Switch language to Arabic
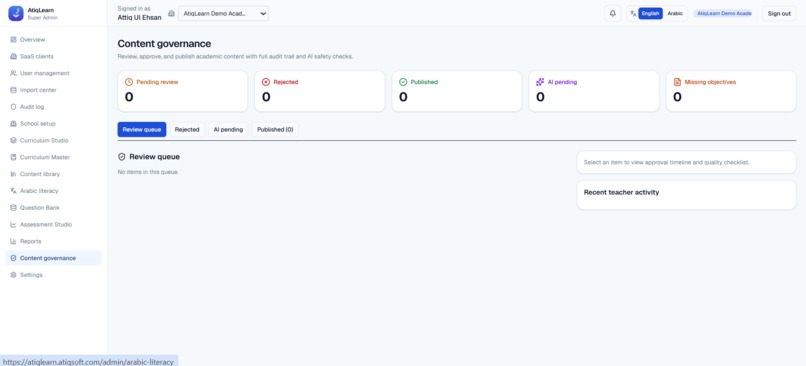This screenshot has height=366, width=806. pos(675,13)
